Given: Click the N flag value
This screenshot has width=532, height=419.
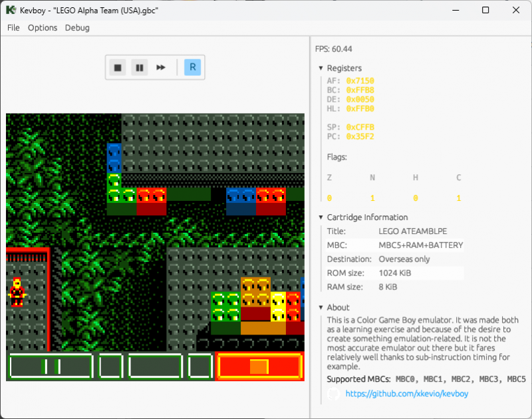Looking at the screenshot, I should pos(372,198).
